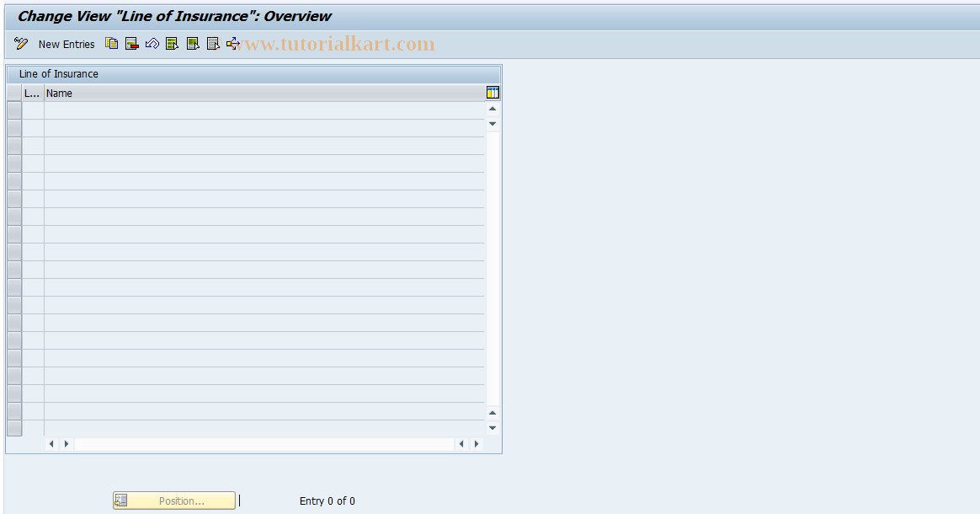Toggle Display/Change mode pencil icon
The height and width of the screenshot is (514, 980).
[20, 44]
